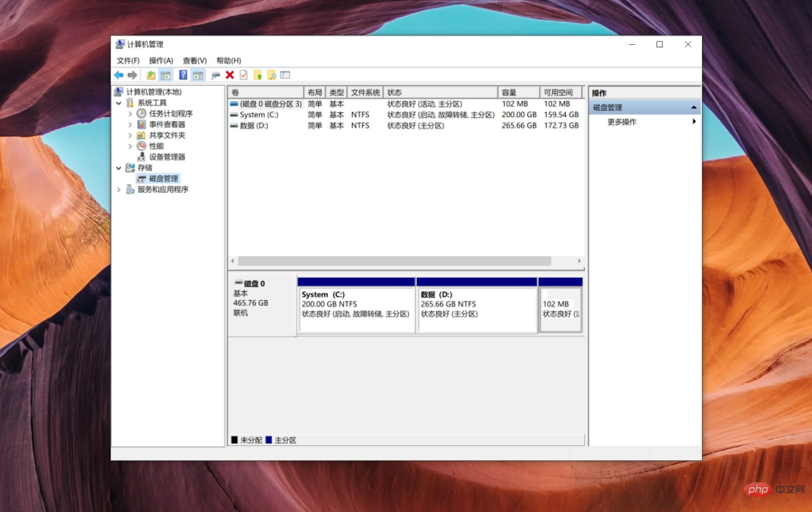The image size is (812, 512).
Task: Expand the 任务计划程序 node
Action: (131, 114)
